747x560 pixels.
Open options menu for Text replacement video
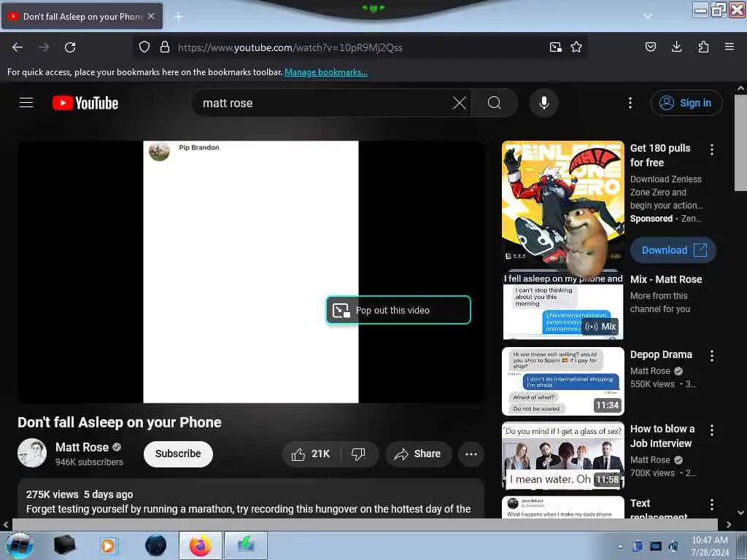712,505
